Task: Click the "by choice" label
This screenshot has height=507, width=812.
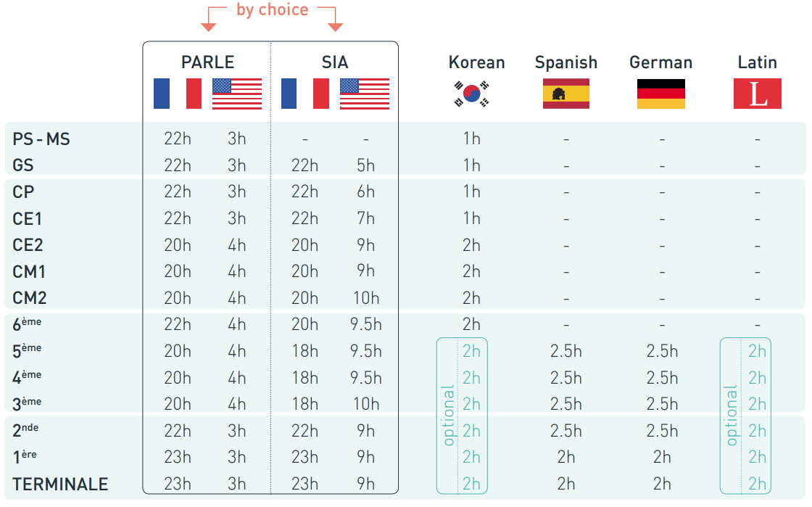Action: click(273, 10)
